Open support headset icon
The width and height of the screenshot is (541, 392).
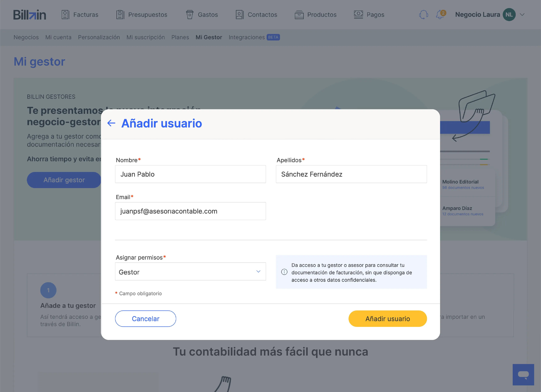pyautogui.click(x=423, y=15)
